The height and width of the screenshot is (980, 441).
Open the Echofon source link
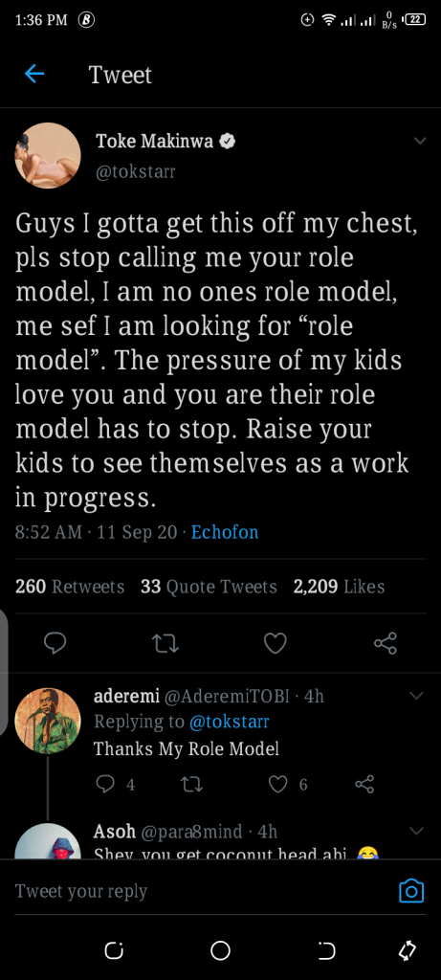pyautogui.click(x=224, y=532)
